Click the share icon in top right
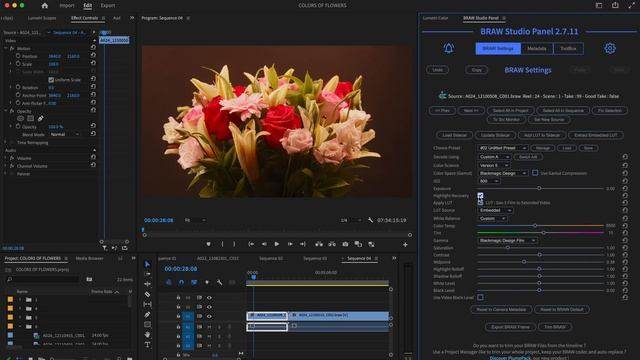This screenshot has width=640, height=360. tap(615, 5)
